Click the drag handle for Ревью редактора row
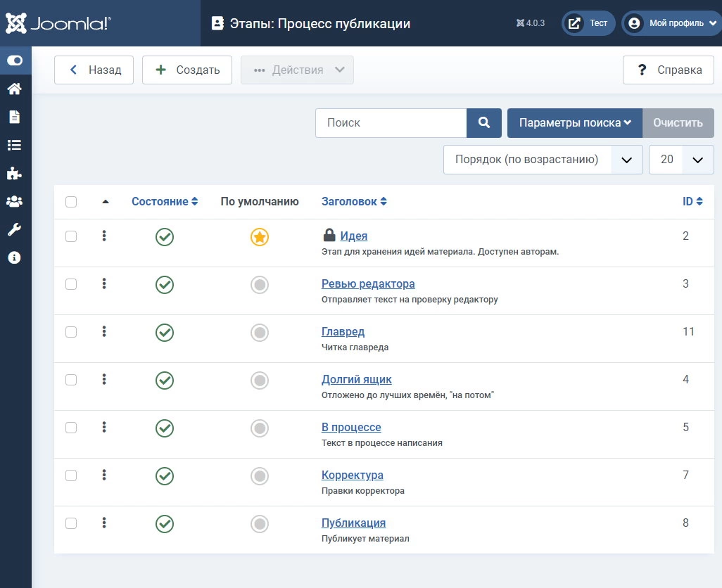Image resolution: width=722 pixels, height=588 pixels. click(x=104, y=284)
